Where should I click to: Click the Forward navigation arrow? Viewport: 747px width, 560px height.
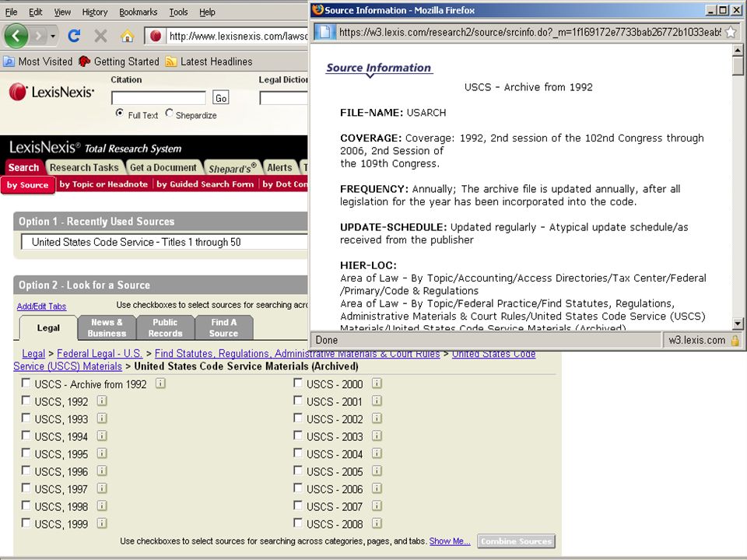tap(39, 36)
